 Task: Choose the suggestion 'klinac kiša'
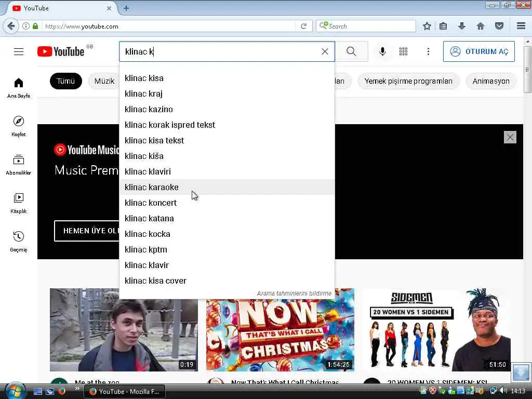coord(227,156)
